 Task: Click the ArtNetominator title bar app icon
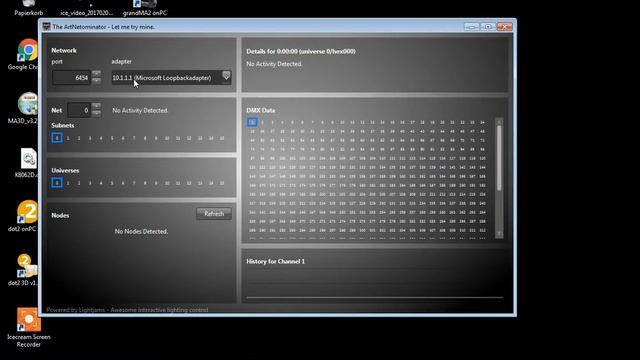coord(47,27)
